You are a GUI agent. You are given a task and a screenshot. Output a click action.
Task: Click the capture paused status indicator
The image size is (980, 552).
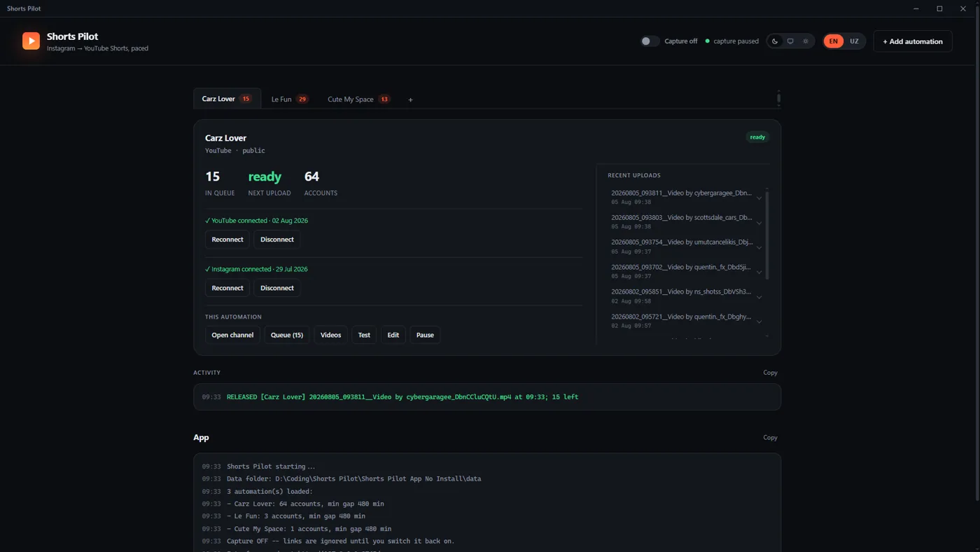pyautogui.click(x=731, y=41)
